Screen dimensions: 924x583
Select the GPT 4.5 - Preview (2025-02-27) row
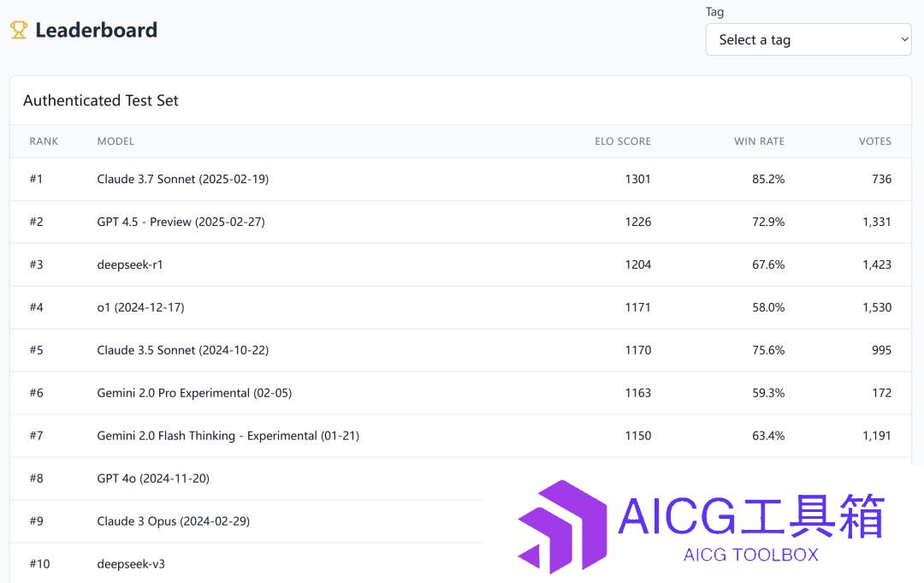461,223
